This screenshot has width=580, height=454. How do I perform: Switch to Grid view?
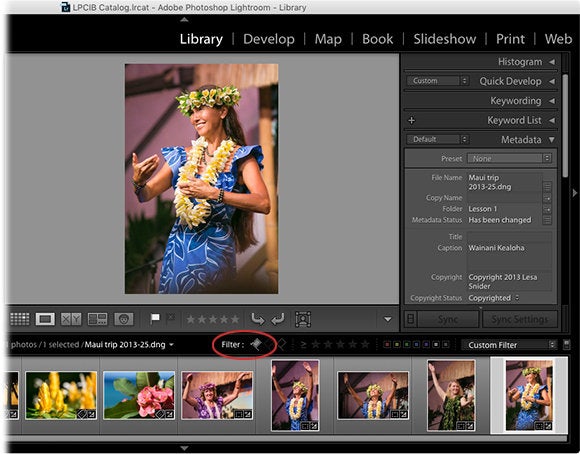coord(20,319)
